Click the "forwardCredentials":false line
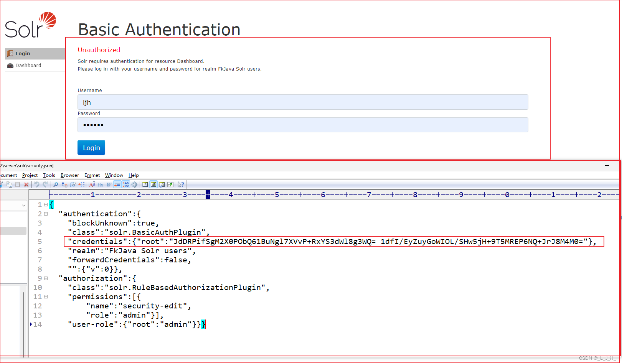Image resolution: width=622 pixels, height=364 pixels. point(129,260)
